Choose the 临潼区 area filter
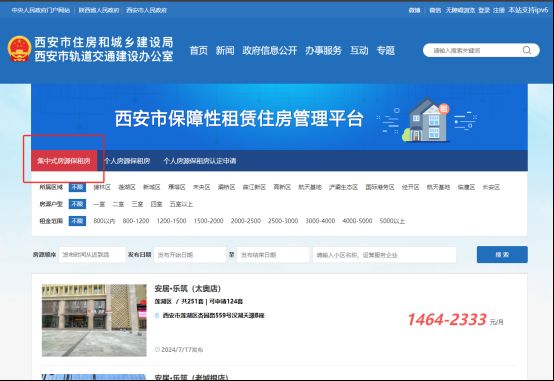Screen dimensions: 554x381 (x=466, y=187)
